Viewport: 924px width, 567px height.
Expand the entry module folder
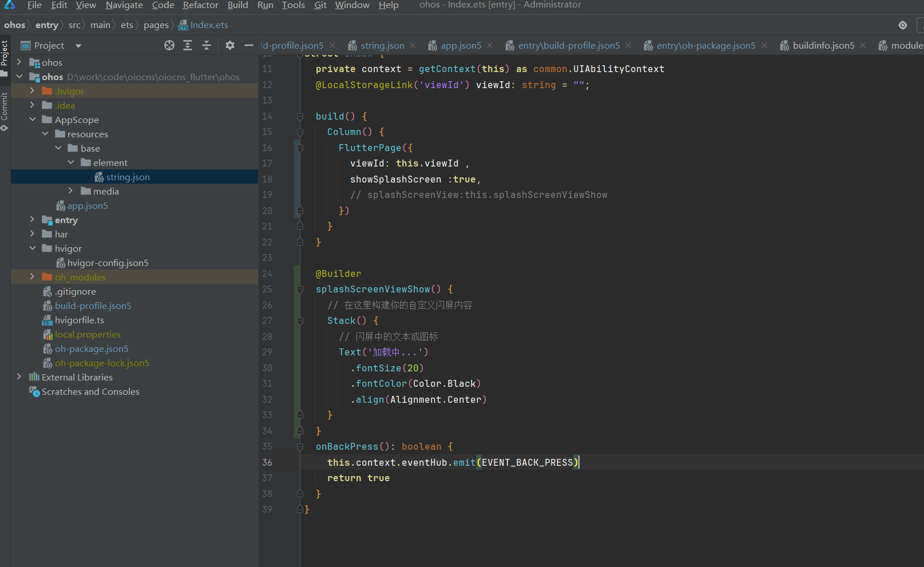pyautogui.click(x=33, y=220)
